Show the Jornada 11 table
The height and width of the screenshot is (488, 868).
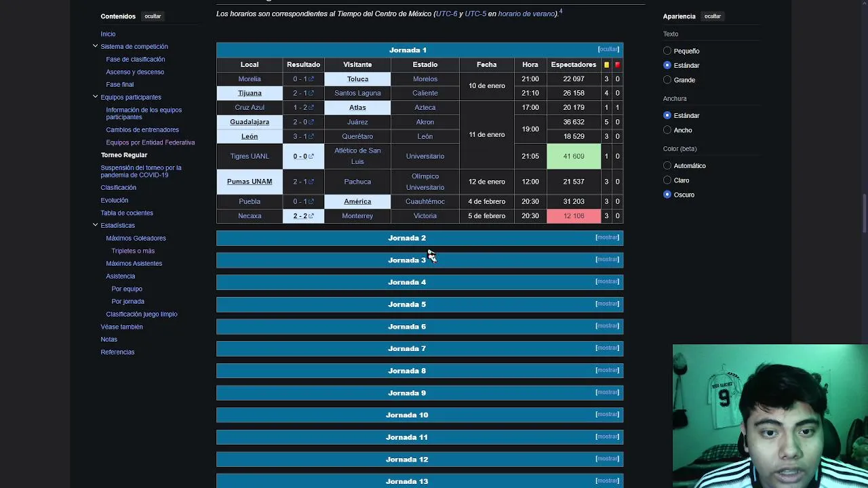607,436
